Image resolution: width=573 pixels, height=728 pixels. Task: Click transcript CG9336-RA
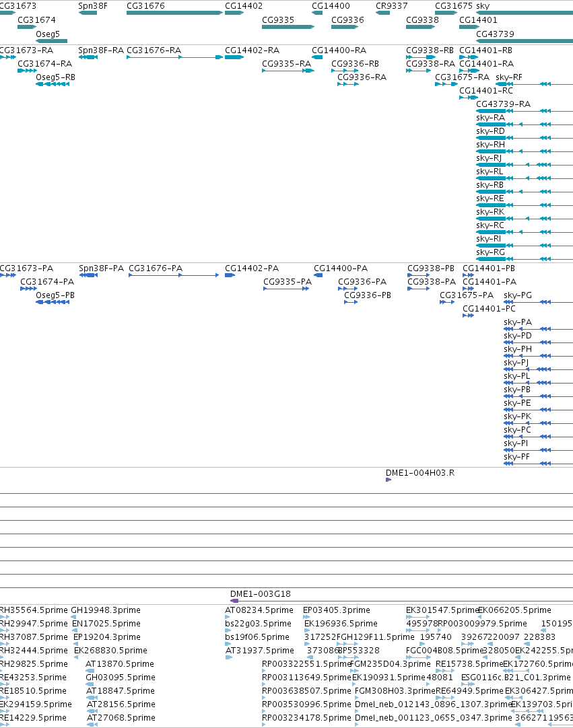pos(348,84)
